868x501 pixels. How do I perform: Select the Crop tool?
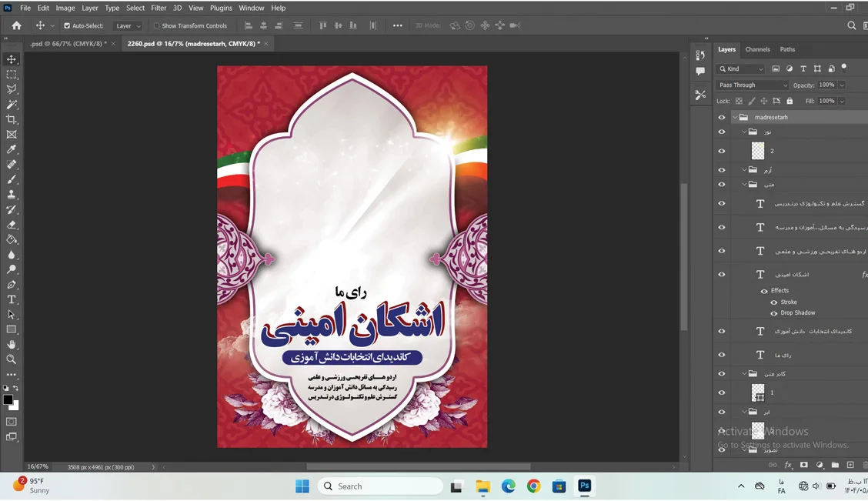click(11, 119)
